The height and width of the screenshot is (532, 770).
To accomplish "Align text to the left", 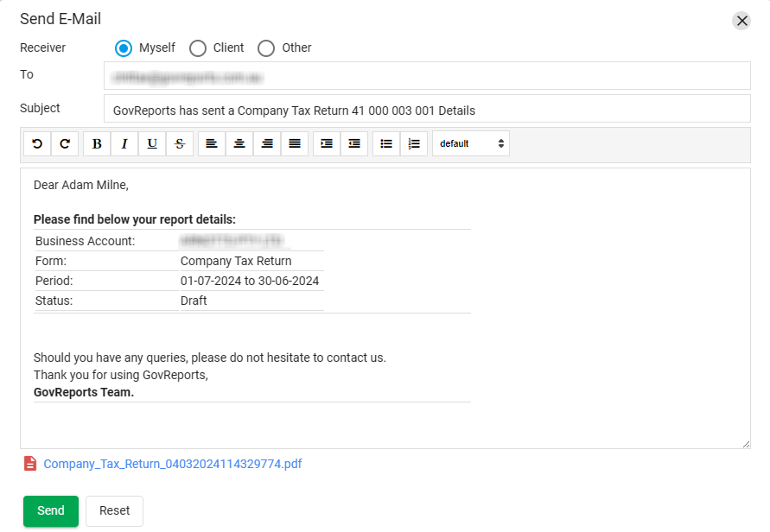I will coord(212,144).
